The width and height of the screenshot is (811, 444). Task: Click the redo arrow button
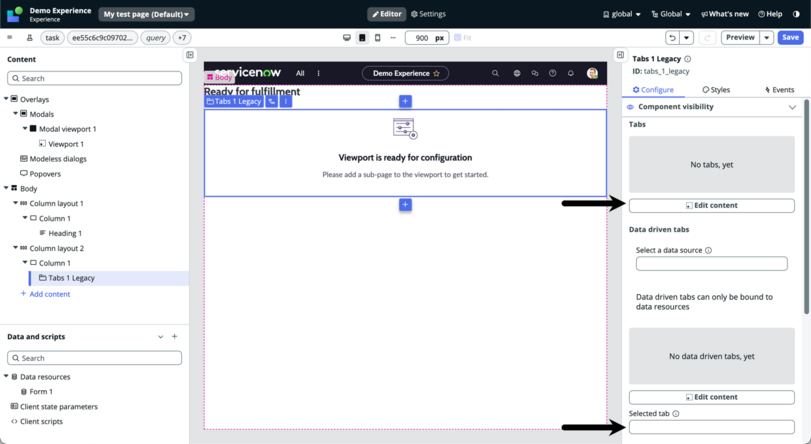pos(707,37)
